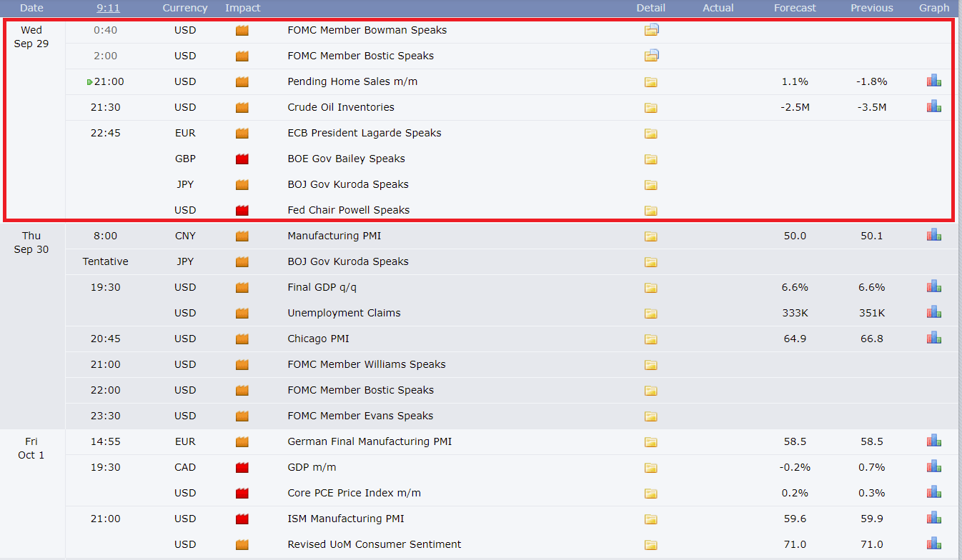Click the Impact column header
The height and width of the screenshot is (560, 962).
[243, 8]
